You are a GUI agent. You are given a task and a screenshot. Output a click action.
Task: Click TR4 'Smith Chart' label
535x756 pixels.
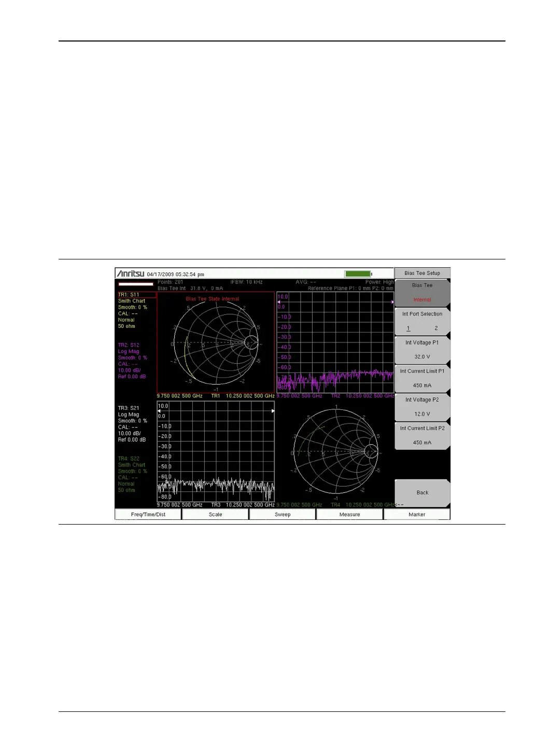[132, 465]
